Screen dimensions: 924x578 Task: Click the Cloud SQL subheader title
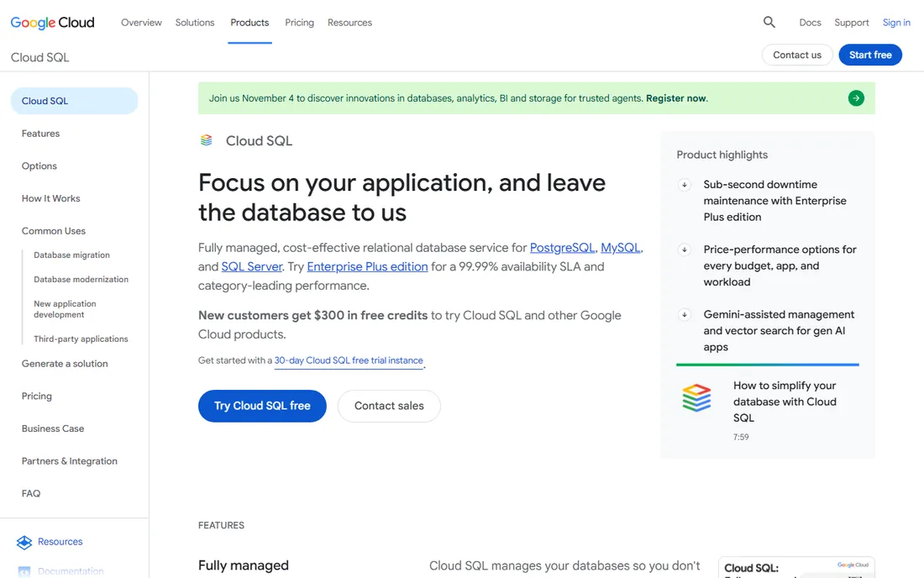tap(40, 57)
